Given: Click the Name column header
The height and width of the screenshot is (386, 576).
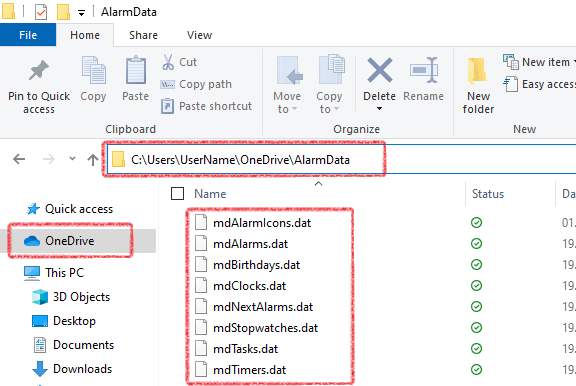Looking at the screenshot, I should click(x=210, y=194).
